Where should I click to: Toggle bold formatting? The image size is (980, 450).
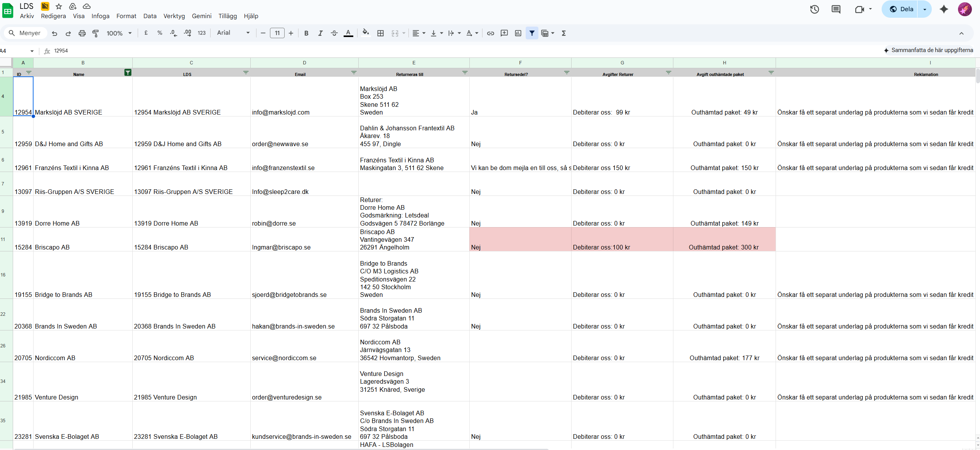pos(306,33)
